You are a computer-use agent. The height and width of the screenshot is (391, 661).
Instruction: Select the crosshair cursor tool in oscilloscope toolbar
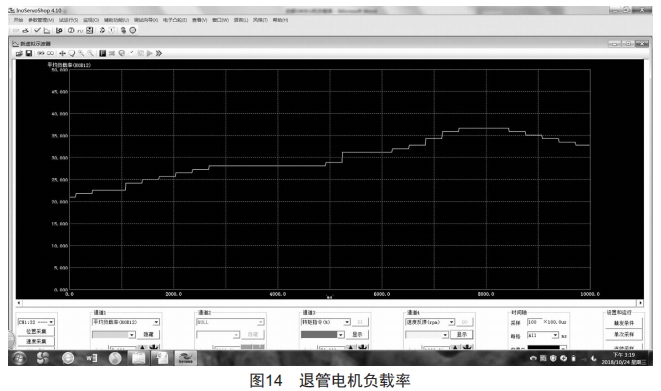[62, 53]
